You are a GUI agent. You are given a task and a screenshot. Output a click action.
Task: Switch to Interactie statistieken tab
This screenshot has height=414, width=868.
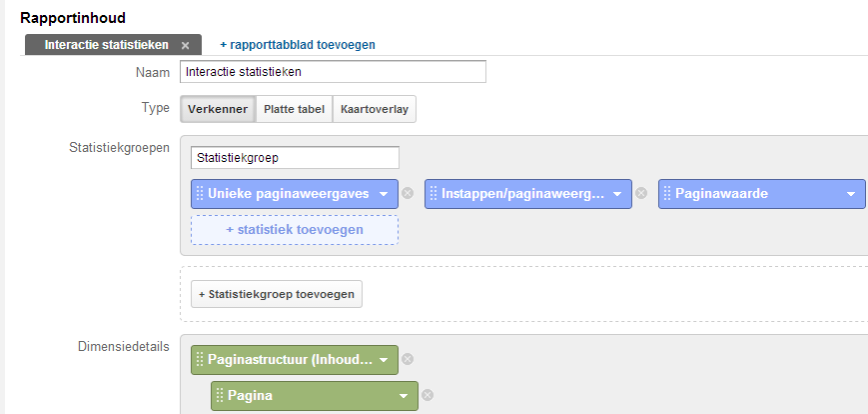[106, 45]
